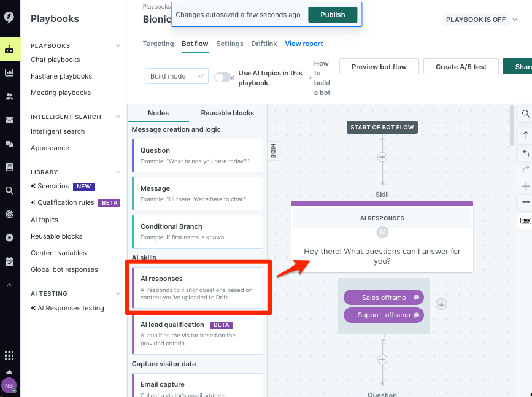This screenshot has height=397, width=532.
Task: Open View report link
Action: [x=304, y=44]
